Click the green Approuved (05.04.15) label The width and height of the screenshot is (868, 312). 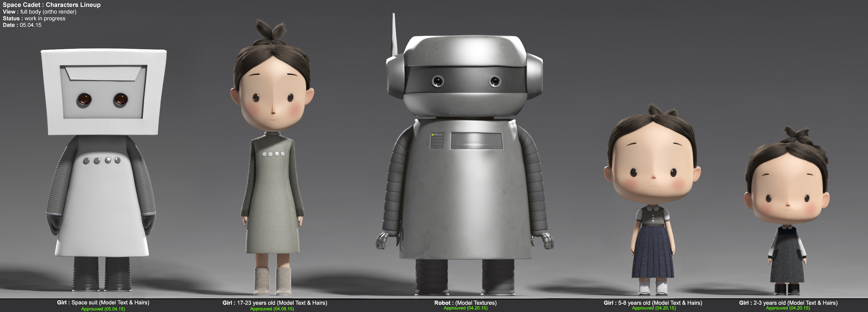103,309
